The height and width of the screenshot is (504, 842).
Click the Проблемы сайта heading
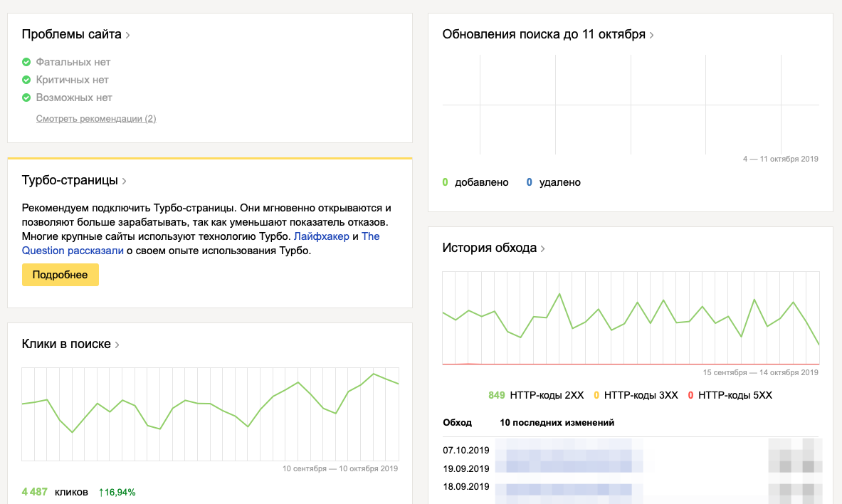pos(71,34)
